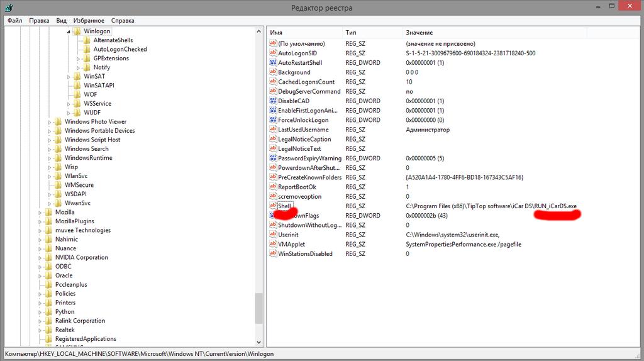Select the Mozilla key in tree

pos(65,213)
